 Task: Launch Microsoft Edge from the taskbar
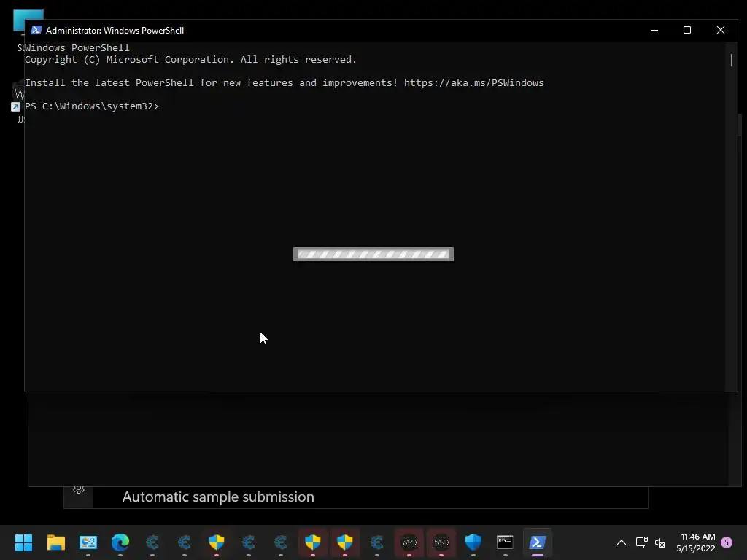(120, 542)
